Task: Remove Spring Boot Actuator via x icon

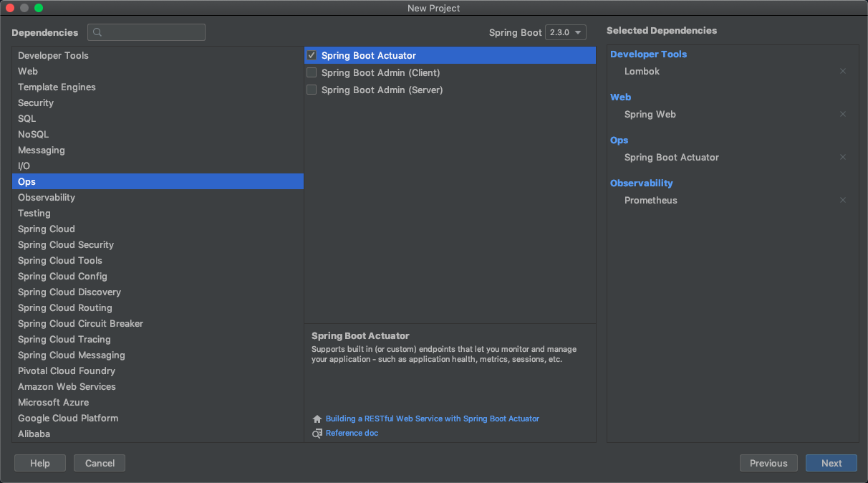Action: (x=843, y=157)
